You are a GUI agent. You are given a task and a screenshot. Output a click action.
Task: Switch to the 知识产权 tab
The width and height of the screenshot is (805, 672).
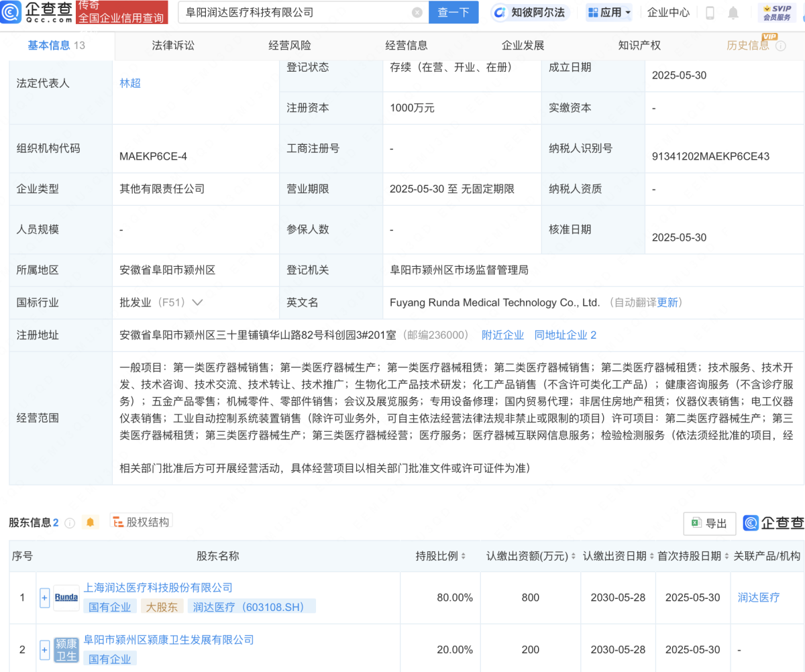coord(639,46)
